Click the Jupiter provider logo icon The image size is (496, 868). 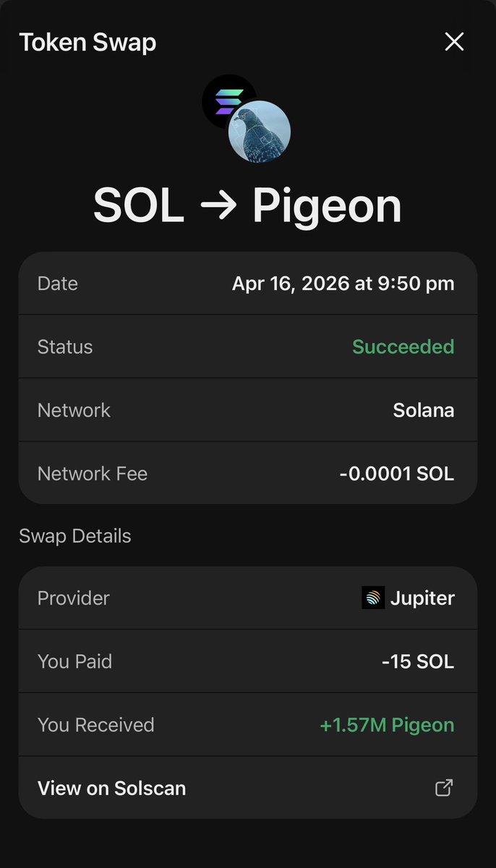[x=373, y=598]
